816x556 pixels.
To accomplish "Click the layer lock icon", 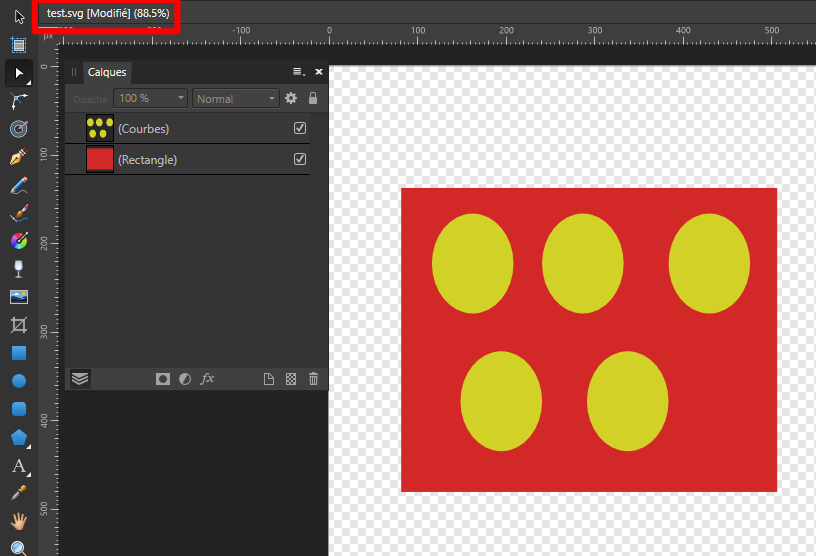I will pos(313,98).
